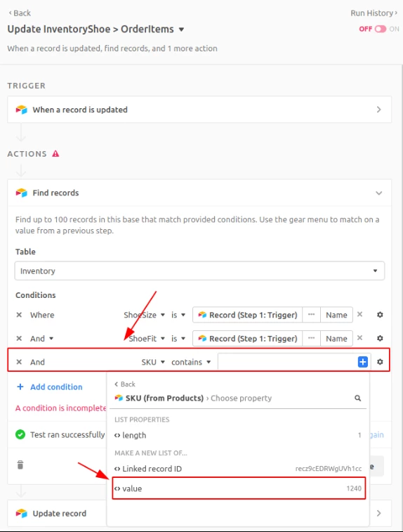Open gear menu for ShoeSize condition
This screenshot has height=532, width=403.
(380, 315)
